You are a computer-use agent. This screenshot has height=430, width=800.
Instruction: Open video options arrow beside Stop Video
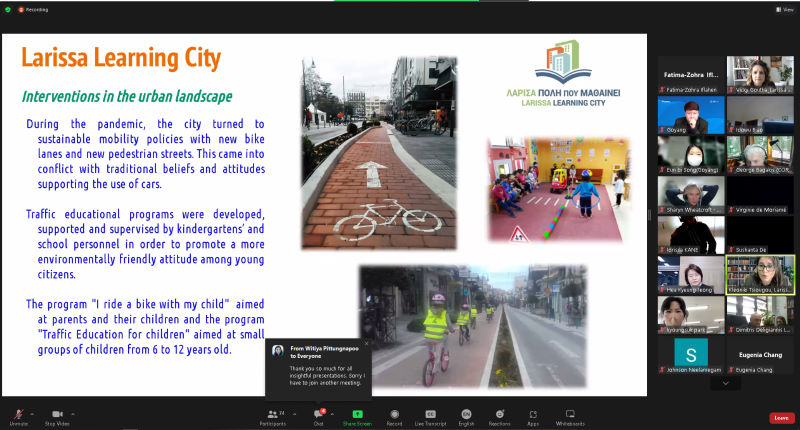click(x=73, y=412)
